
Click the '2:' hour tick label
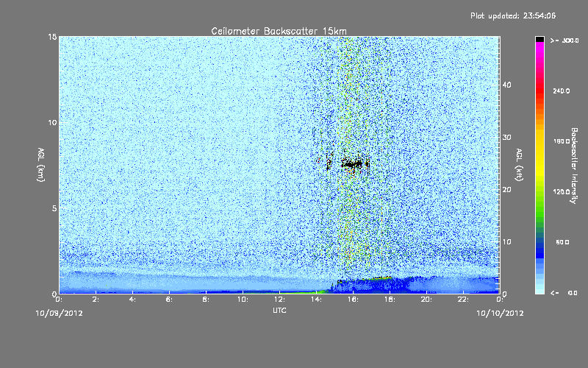(x=96, y=300)
